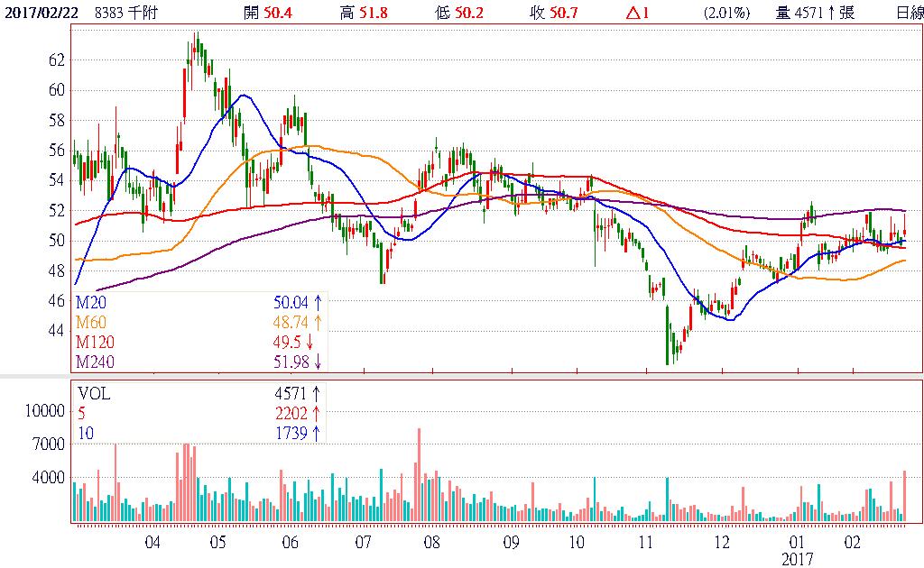The height and width of the screenshot is (568, 924).
Task: Click the closing price 收 50.7
Action: point(553,12)
